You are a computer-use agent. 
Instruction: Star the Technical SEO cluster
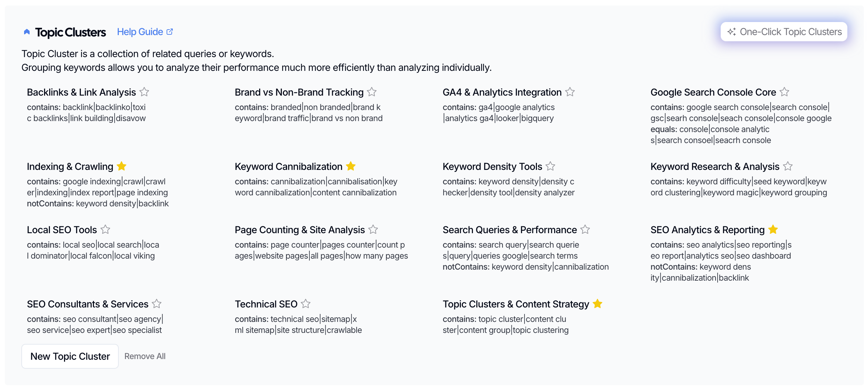[x=306, y=304]
